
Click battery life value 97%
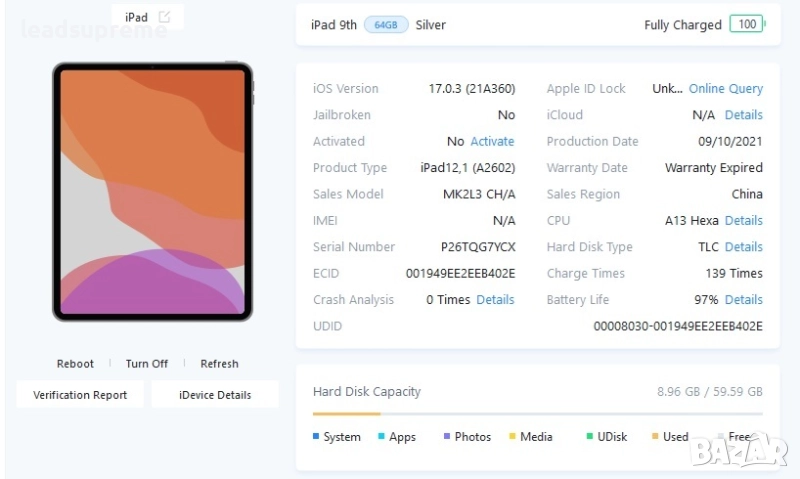click(706, 299)
